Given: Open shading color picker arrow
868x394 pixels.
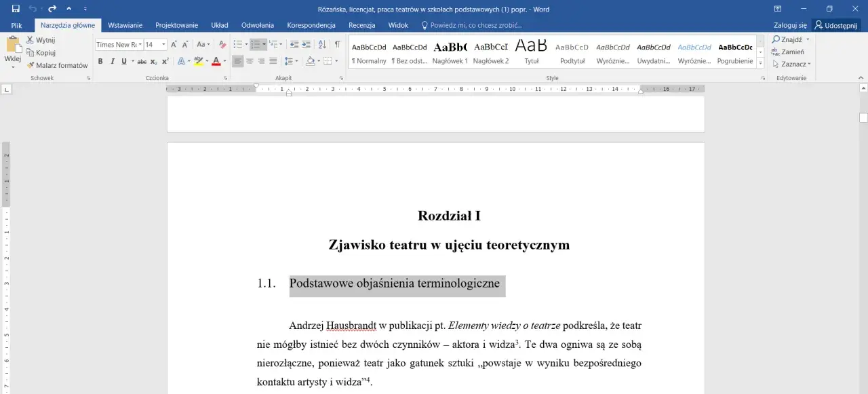Looking at the screenshot, I should click(318, 61).
